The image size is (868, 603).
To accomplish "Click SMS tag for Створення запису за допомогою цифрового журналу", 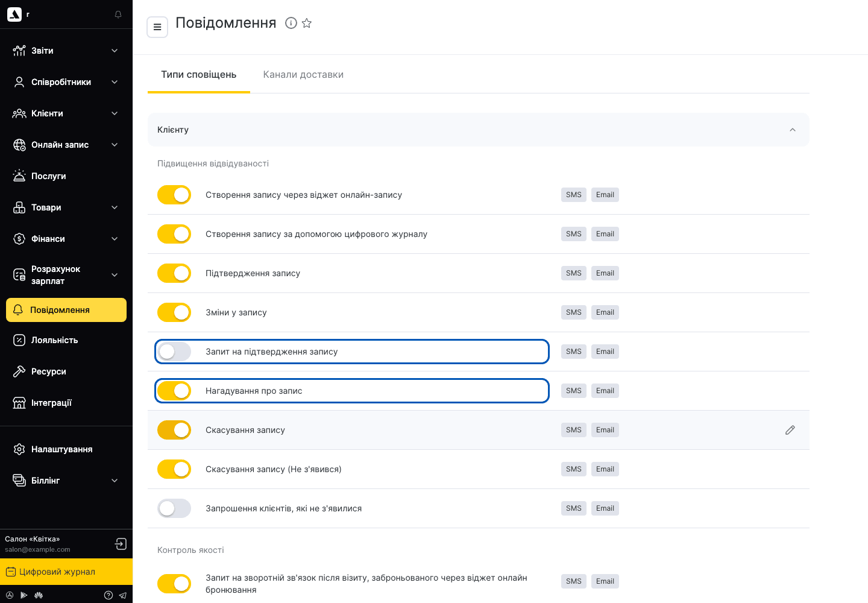I will coord(574,234).
